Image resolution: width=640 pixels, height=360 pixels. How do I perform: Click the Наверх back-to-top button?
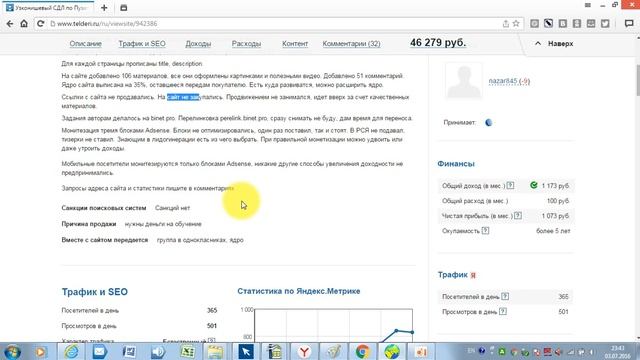[554, 43]
